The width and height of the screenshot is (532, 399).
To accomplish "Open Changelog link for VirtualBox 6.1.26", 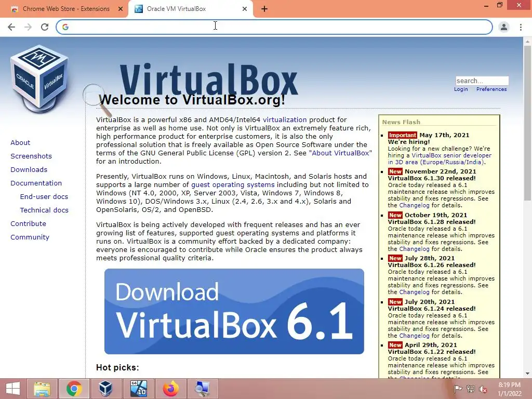I will [x=414, y=292].
